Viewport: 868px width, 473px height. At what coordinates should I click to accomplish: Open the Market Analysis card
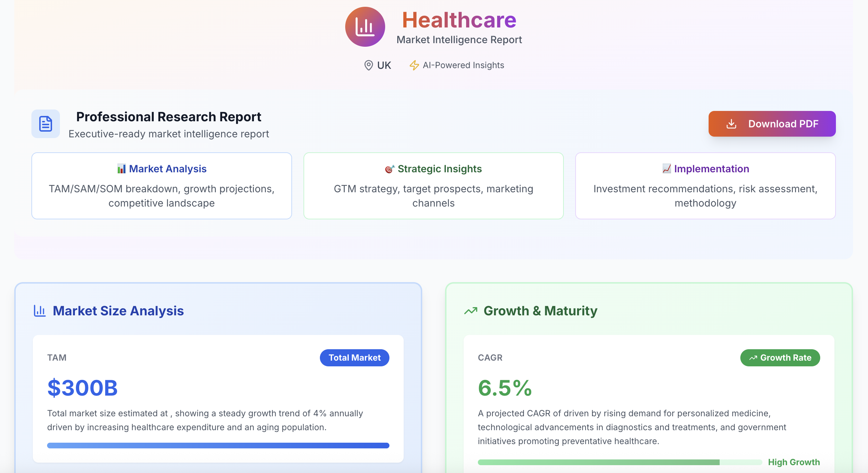[x=162, y=186]
